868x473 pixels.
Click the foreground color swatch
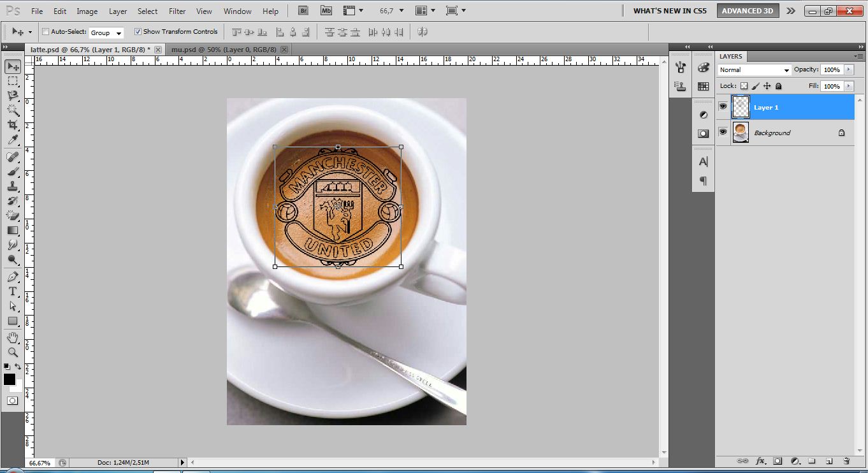point(10,379)
